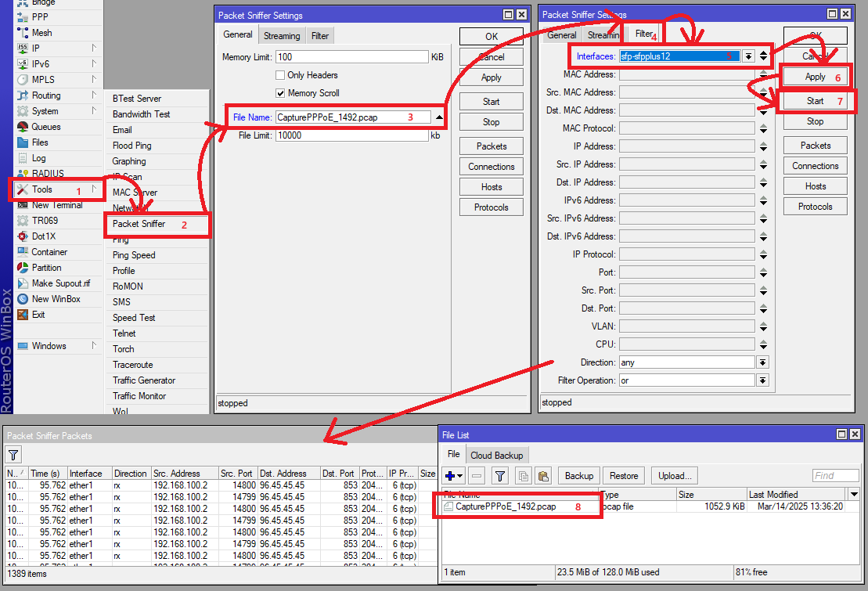Image resolution: width=868 pixels, height=591 pixels.
Task: Click the Exit icon in the sidebar
Action: 23,315
